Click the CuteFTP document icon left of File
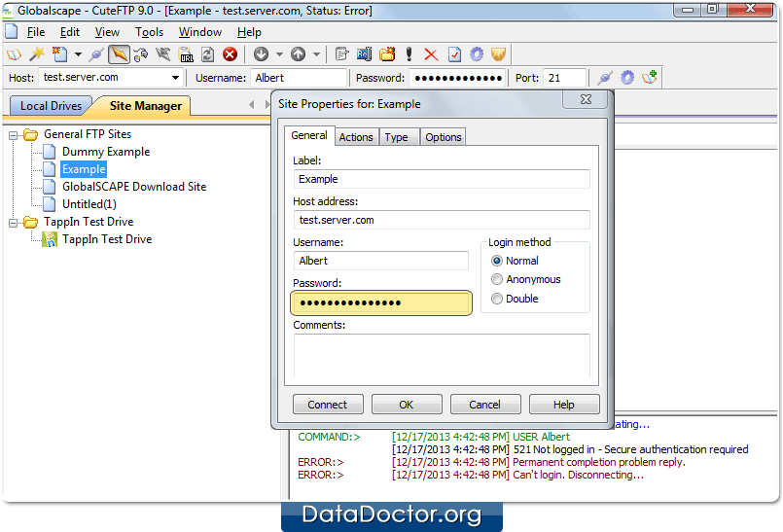Screen dimensions: 783x532 tap(11, 31)
